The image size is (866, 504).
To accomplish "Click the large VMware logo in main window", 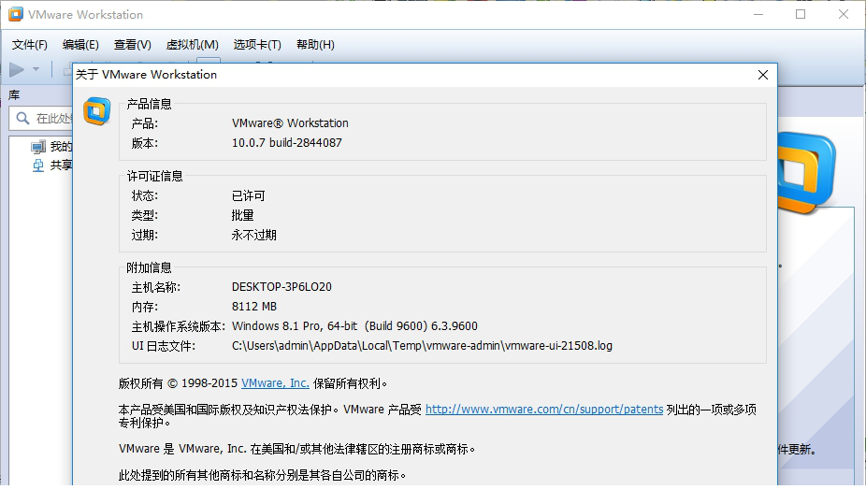I will coord(806,172).
